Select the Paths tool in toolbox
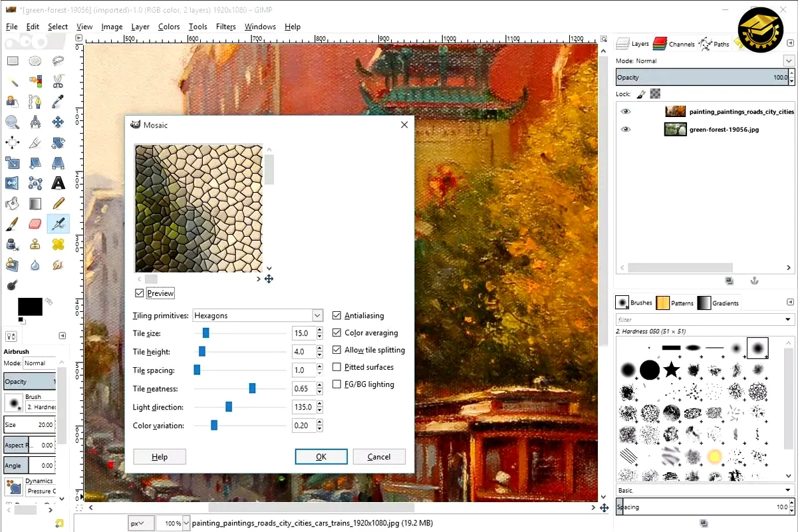Image resolution: width=798 pixels, height=532 pixels. coord(35,102)
